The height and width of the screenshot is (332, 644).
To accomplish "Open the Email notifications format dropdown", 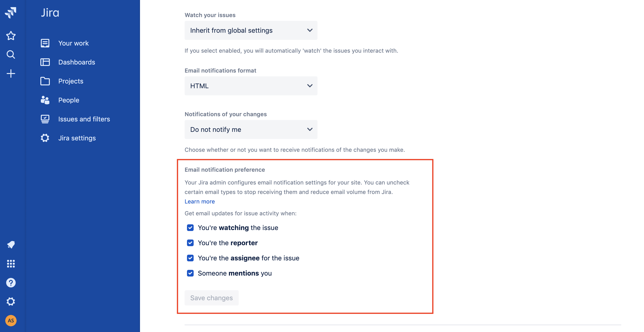I will pos(251,86).
